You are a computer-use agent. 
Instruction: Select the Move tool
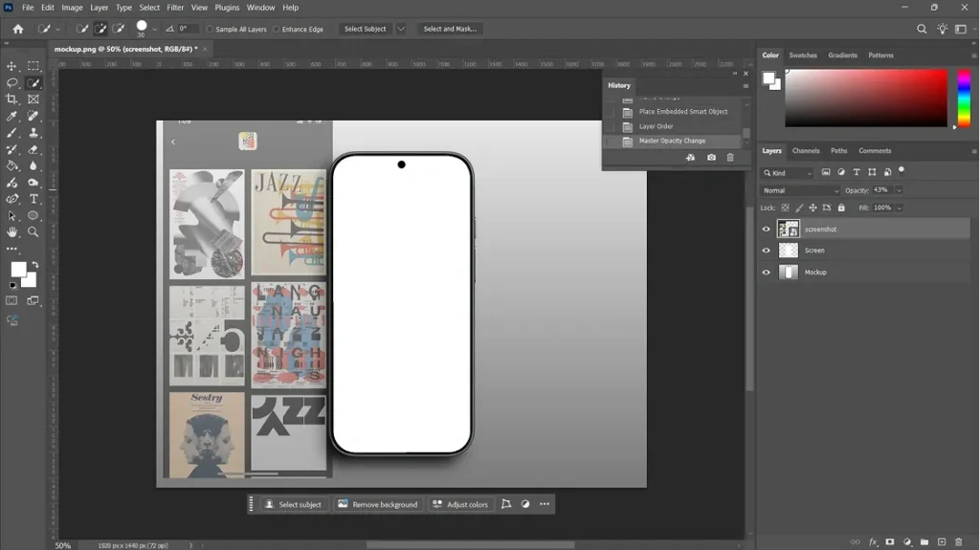[11, 66]
